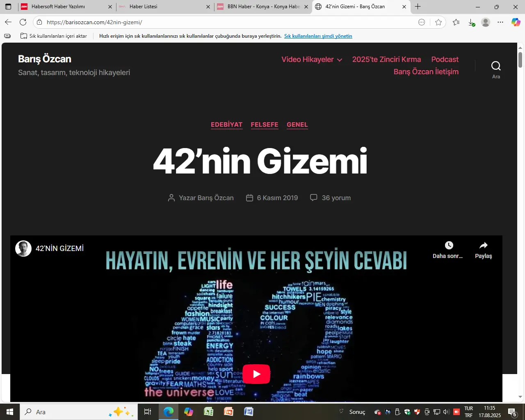View site information lock icon in address bar
This screenshot has width=525, height=420.
click(39, 22)
